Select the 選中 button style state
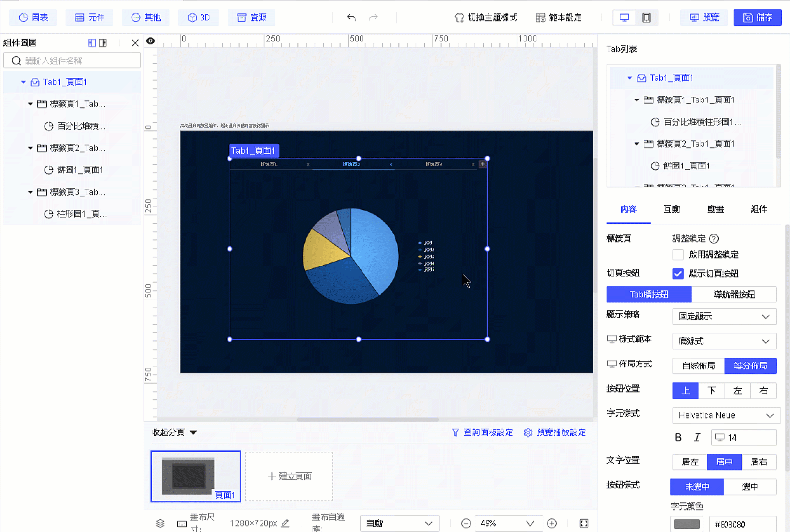The image size is (790, 532). click(x=750, y=487)
